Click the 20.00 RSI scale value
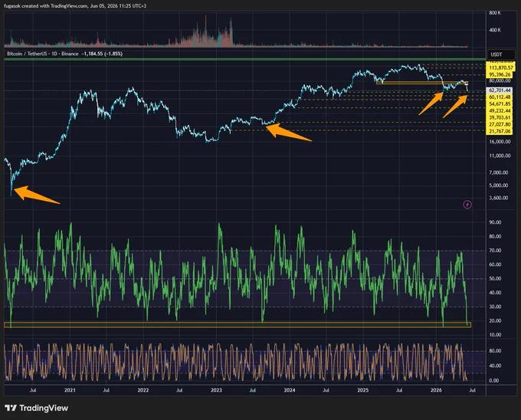 [495, 320]
